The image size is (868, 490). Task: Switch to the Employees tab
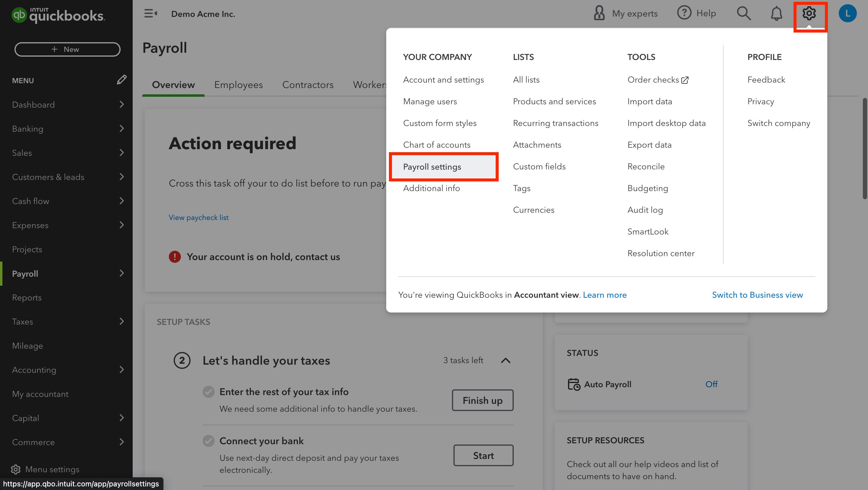[x=238, y=85]
